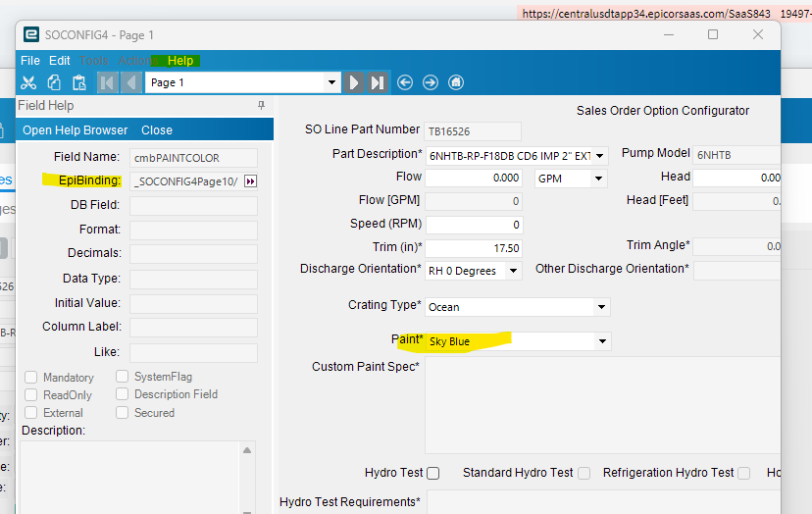The height and width of the screenshot is (514, 812).
Task: Click the Copy icon in toolbar
Action: (x=54, y=83)
